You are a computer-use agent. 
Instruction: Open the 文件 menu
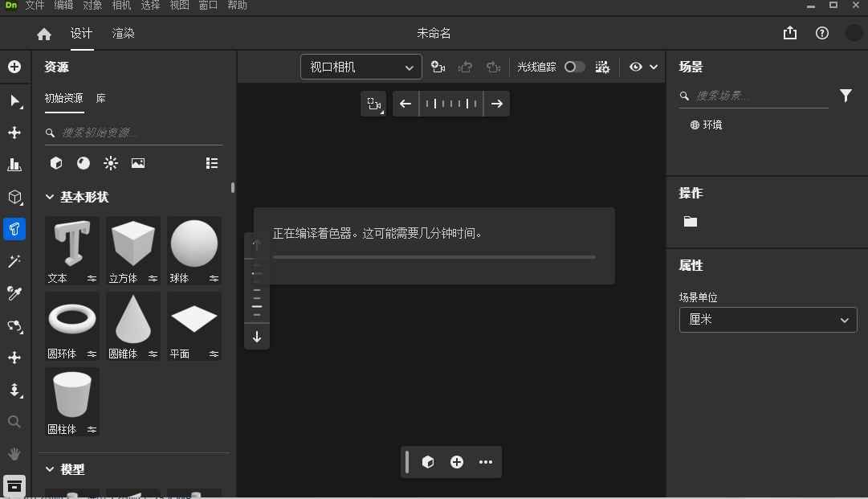pyautogui.click(x=35, y=6)
